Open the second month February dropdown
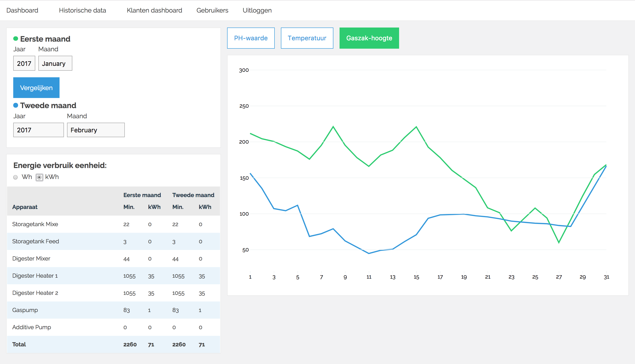 [x=96, y=130]
